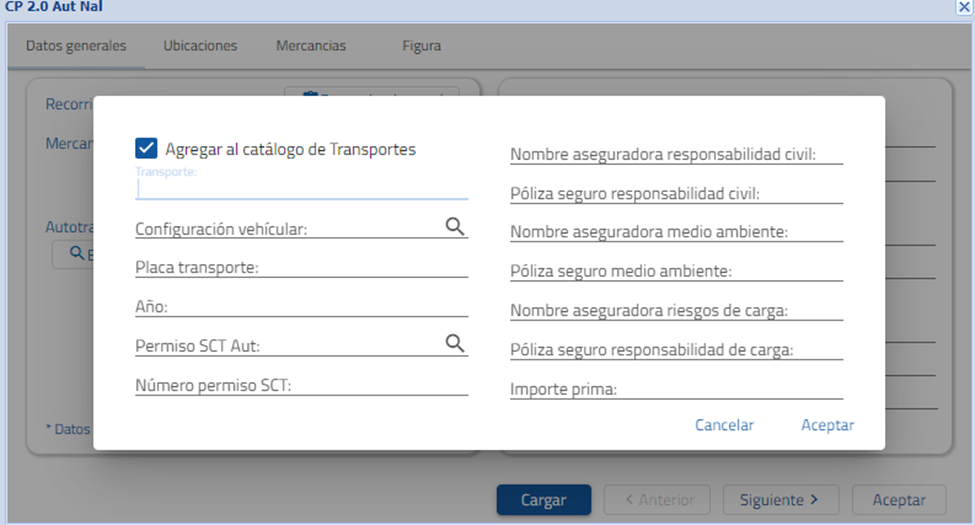Confirm the dialog with Aceptar link
Screen dimensions: 975x525
click(x=827, y=425)
